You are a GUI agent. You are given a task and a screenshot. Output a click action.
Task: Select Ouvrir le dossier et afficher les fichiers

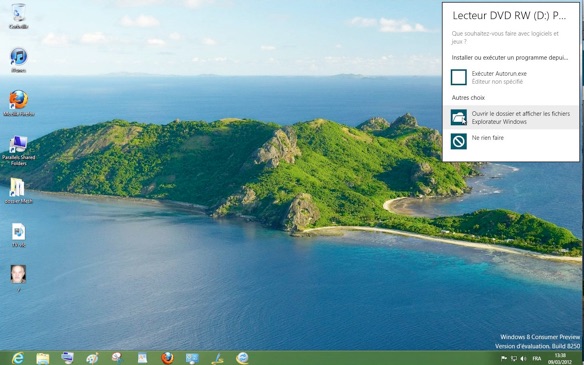coord(511,117)
